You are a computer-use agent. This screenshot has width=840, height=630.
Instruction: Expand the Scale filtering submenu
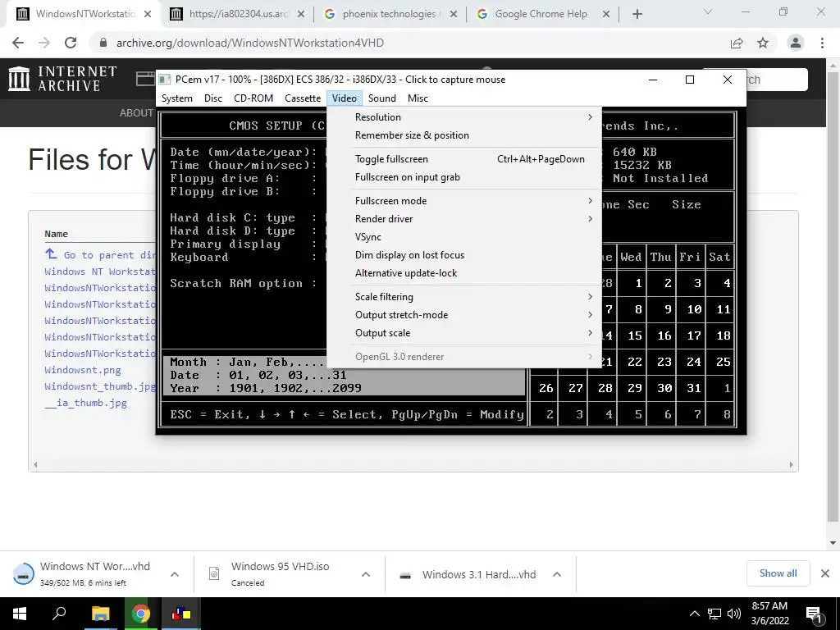pos(464,297)
